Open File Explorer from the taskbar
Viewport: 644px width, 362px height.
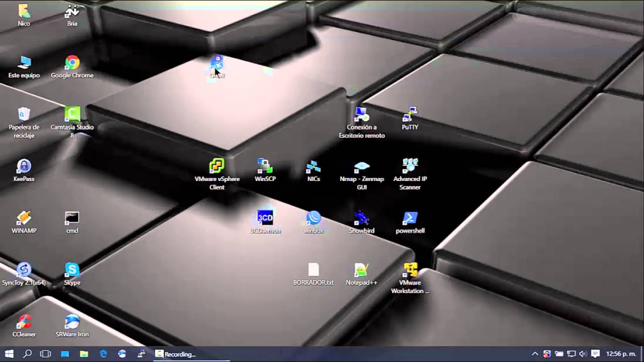(84, 354)
